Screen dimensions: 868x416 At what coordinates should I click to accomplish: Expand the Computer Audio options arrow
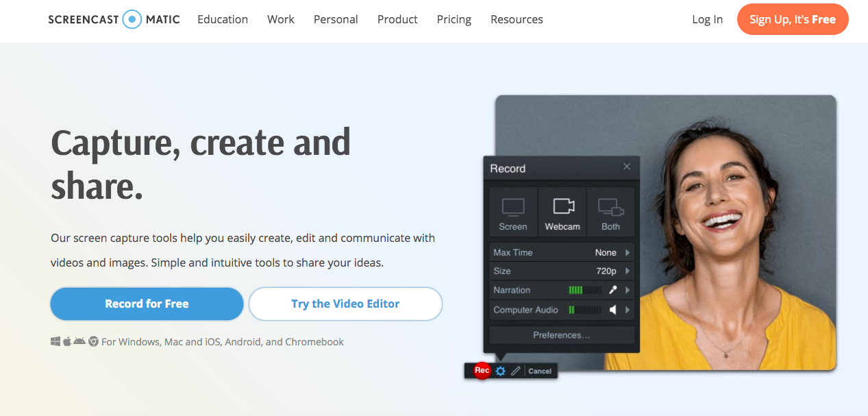[x=628, y=310]
